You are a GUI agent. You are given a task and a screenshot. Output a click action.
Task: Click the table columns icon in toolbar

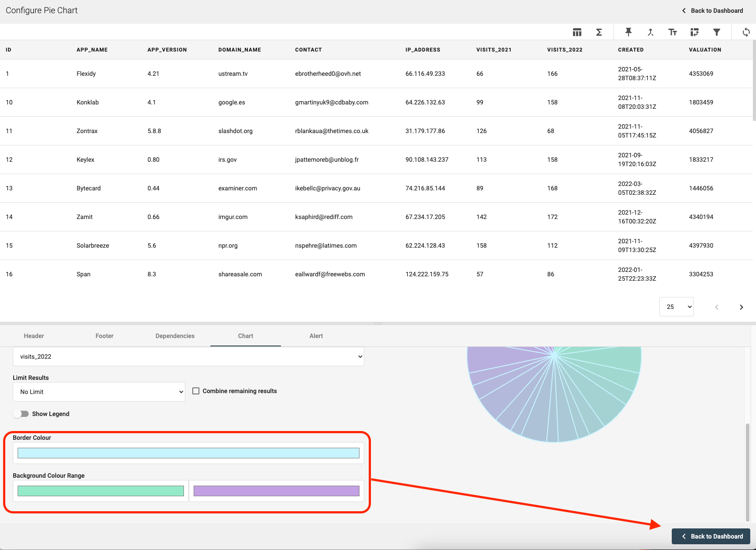pos(577,32)
